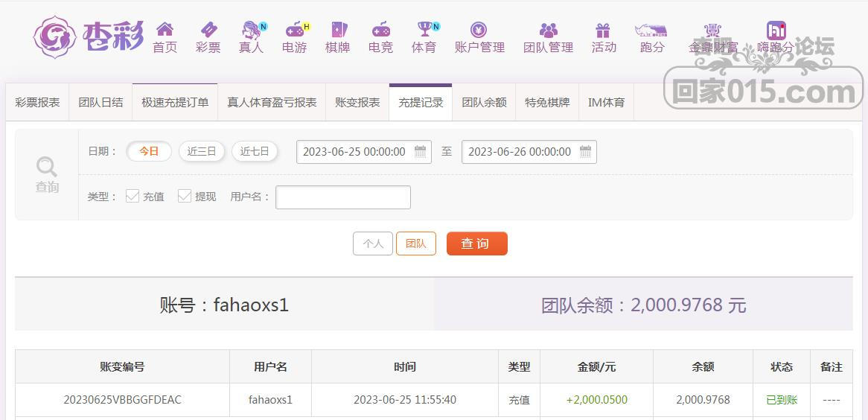
Task: Click the 余额 column header
Action: 703,367
